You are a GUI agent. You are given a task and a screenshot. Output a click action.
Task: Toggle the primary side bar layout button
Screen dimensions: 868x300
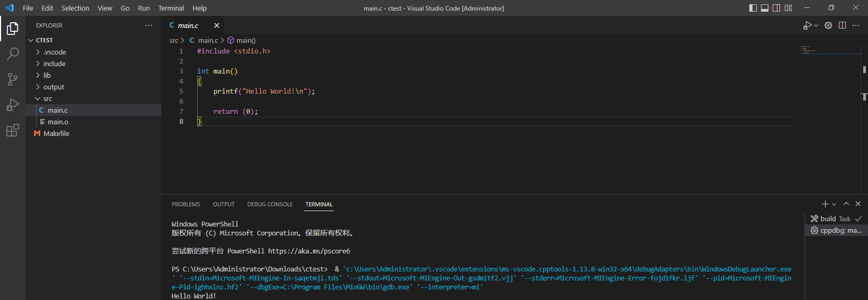[753, 8]
